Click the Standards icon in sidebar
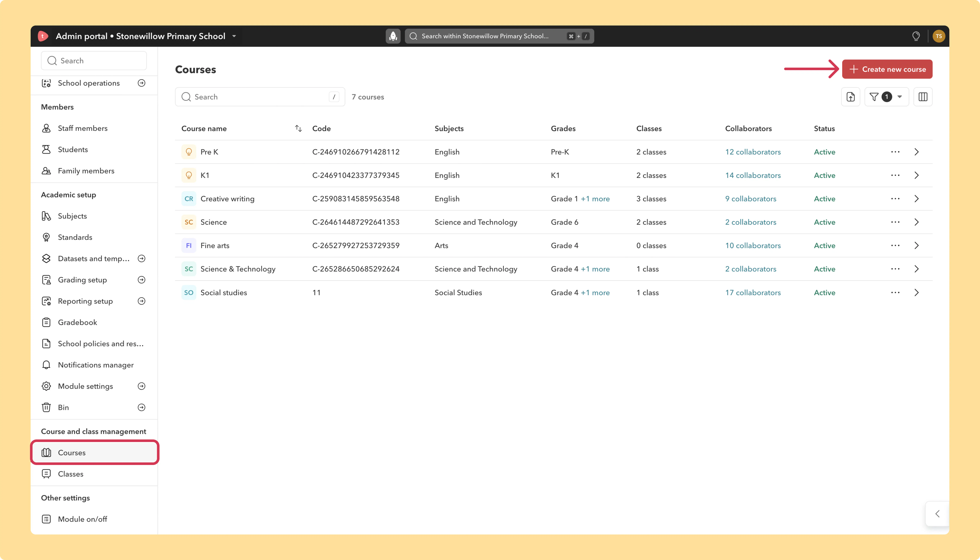This screenshot has width=980, height=560. click(46, 237)
